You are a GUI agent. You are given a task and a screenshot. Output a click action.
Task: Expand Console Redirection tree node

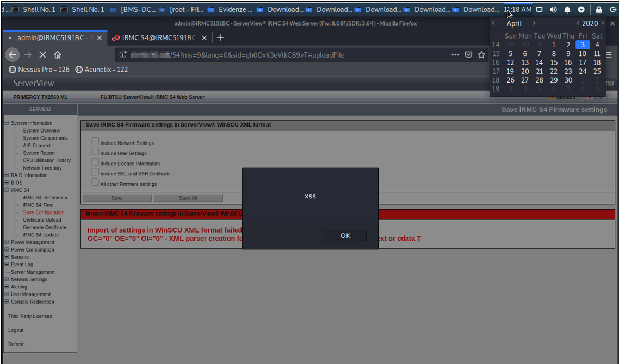7,302
